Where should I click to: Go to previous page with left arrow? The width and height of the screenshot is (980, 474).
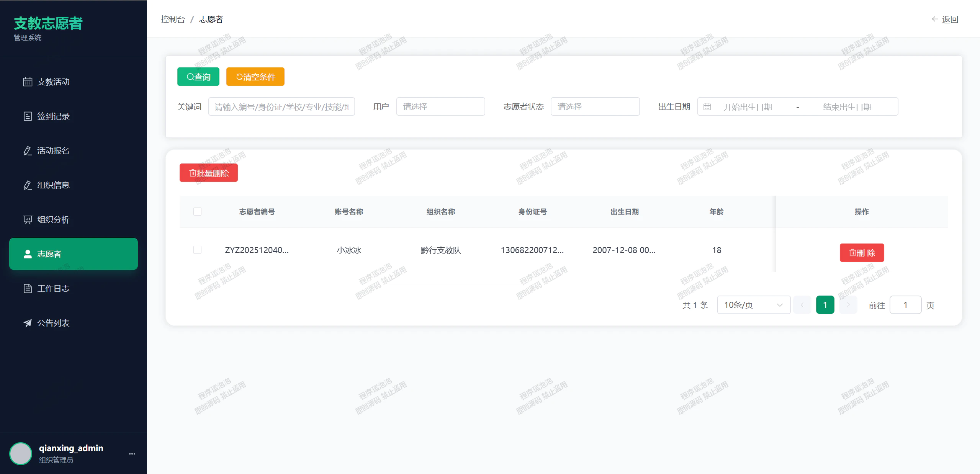[x=802, y=305]
